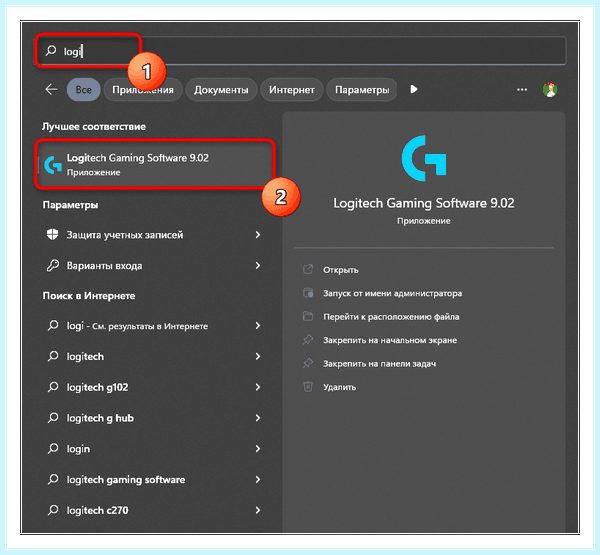Open 'Защита учетных записей' setting

153,235
